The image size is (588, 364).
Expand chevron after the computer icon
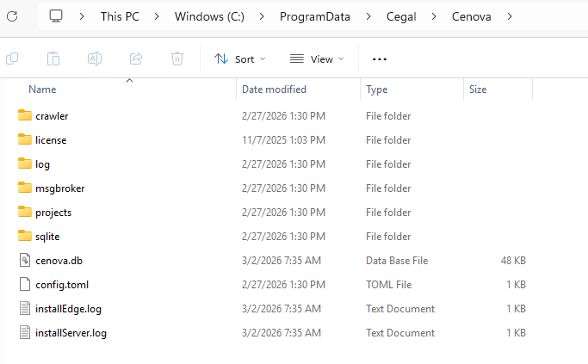click(x=82, y=17)
